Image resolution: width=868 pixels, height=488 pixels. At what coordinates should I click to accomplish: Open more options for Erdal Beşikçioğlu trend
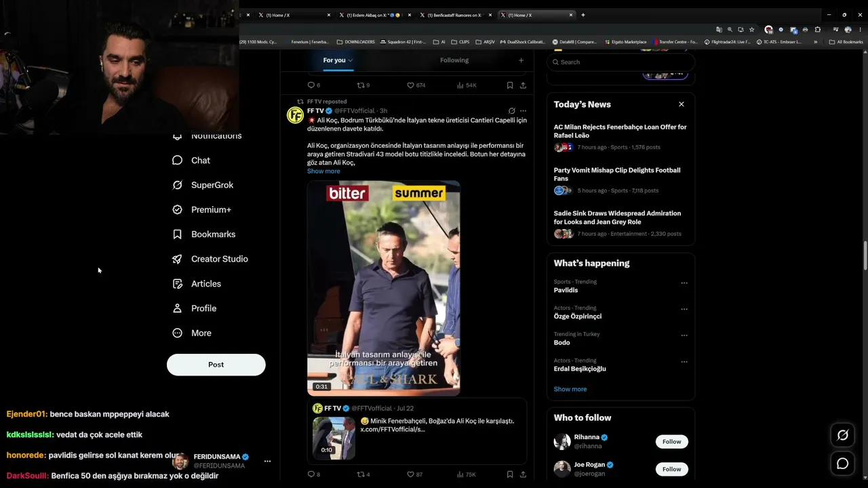coord(684,362)
